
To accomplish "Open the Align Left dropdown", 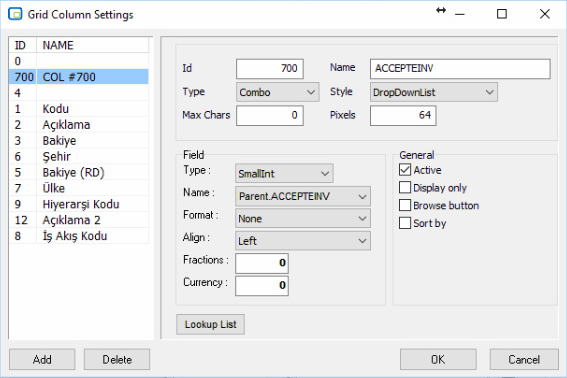I will click(303, 241).
